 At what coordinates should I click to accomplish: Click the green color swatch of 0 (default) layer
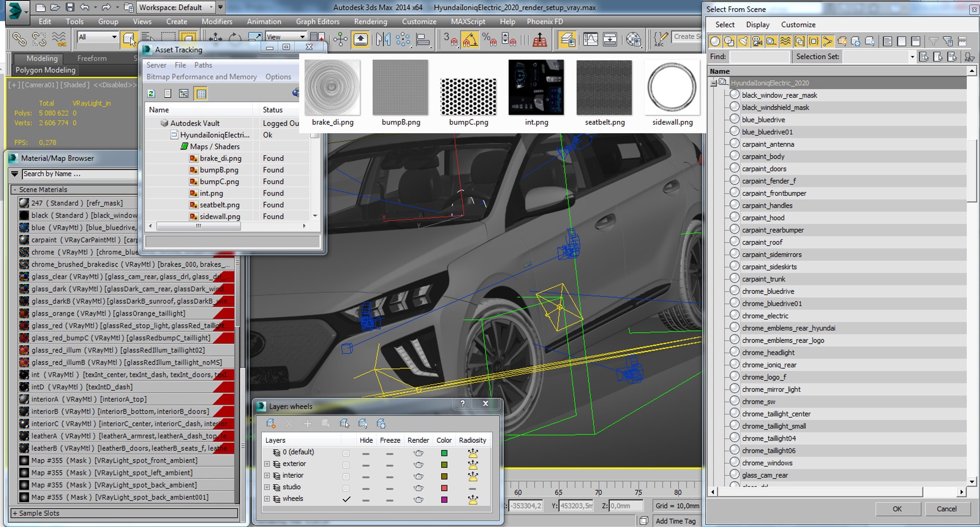pos(444,453)
